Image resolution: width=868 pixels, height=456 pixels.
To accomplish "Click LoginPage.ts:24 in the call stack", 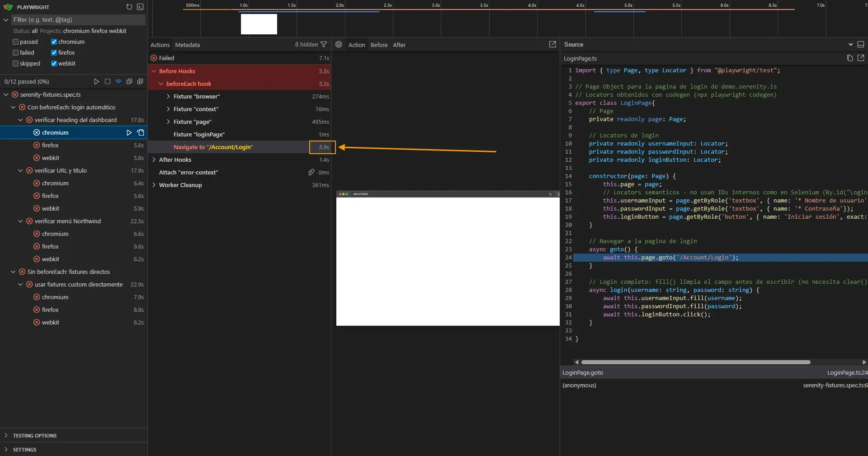I will coord(847,373).
